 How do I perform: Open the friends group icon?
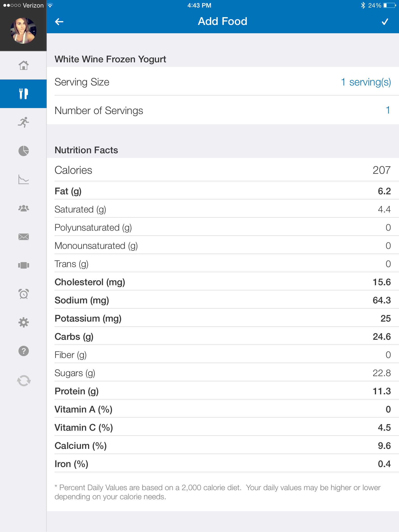tap(23, 208)
